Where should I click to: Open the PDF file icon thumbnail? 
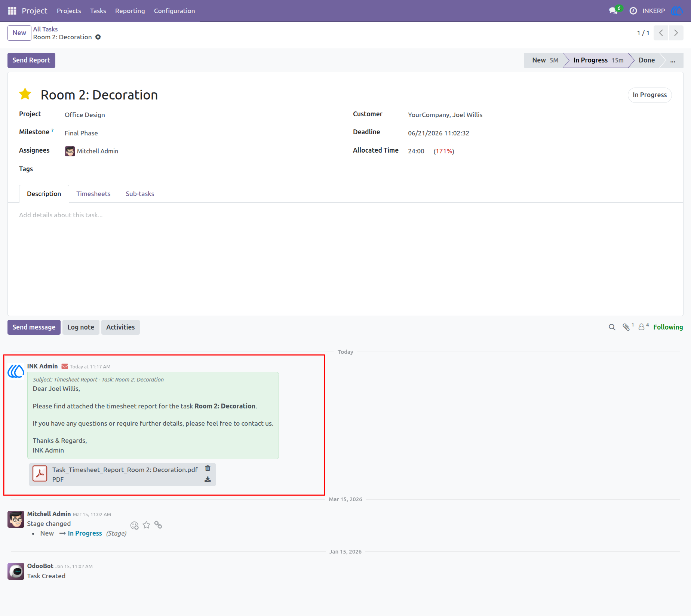(40, 474)
